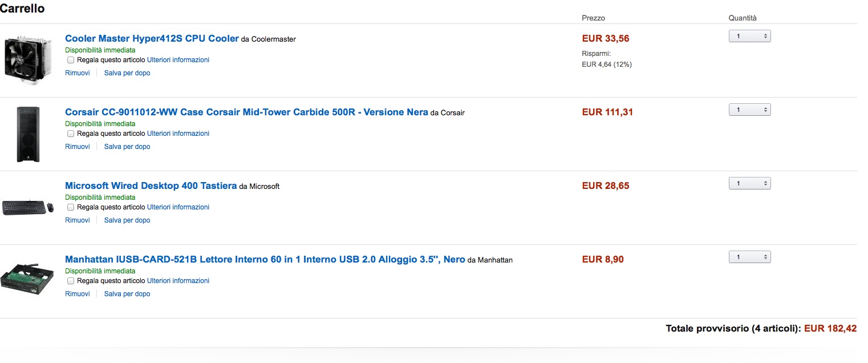Remove the Microsoft keyboard from cart
Viewport: 868px width, 363px height.
[x=78, y=220]
